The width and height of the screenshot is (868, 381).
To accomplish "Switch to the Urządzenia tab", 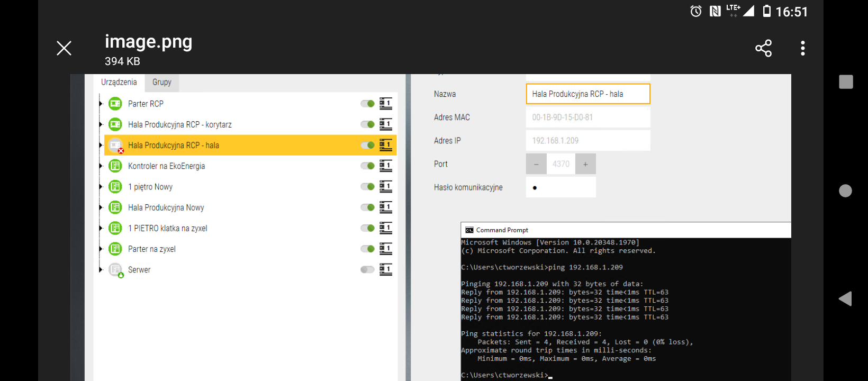I will click(x=119, y=82).
